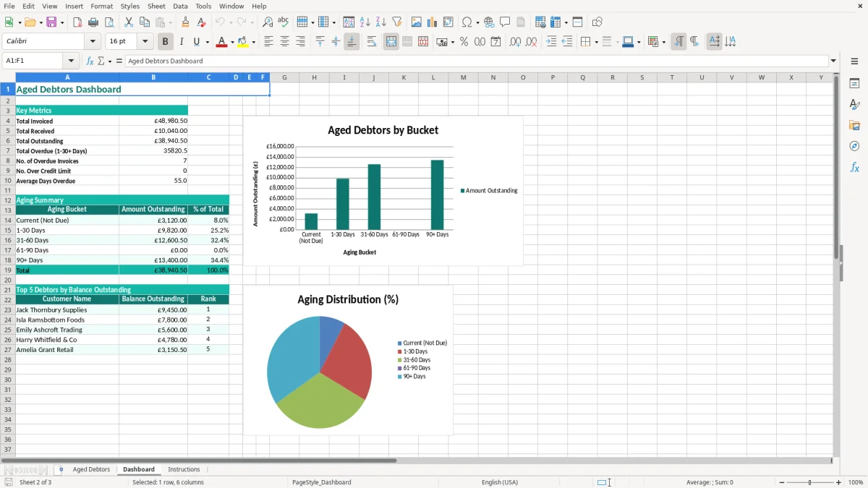Open the Font Name dropdown arrow

click(x=94, y=42)
